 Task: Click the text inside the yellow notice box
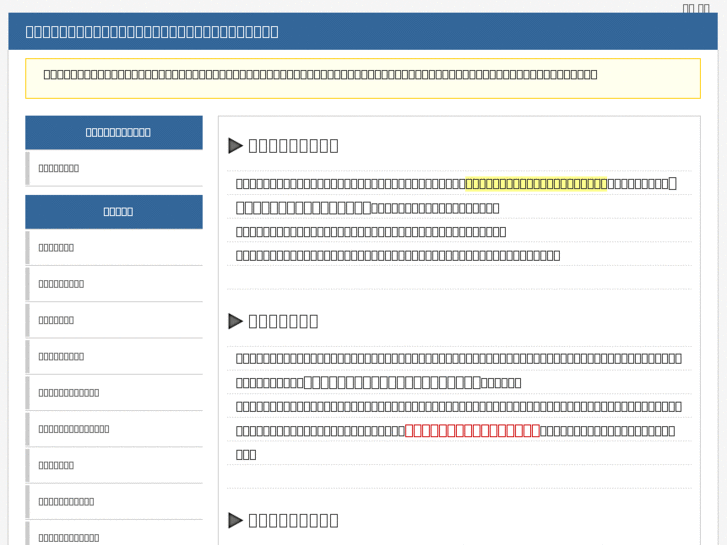320,74
